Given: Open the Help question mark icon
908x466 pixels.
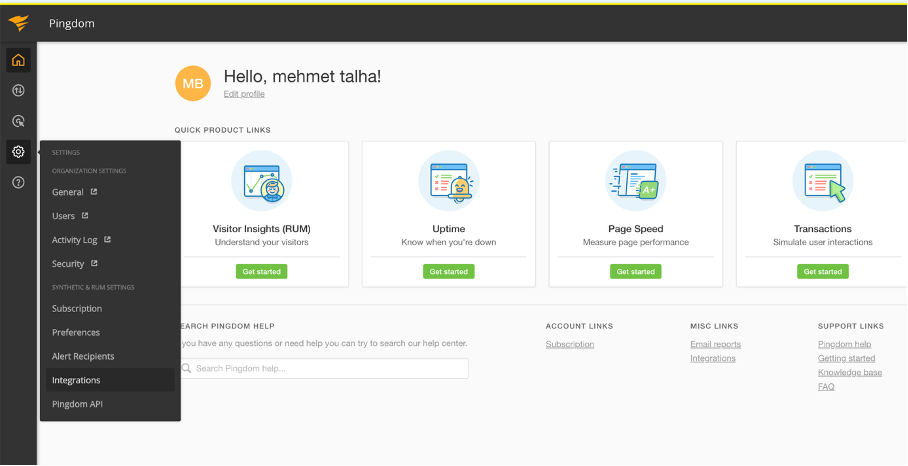Looking at the screenshot, I should click(x=18, y=182).
